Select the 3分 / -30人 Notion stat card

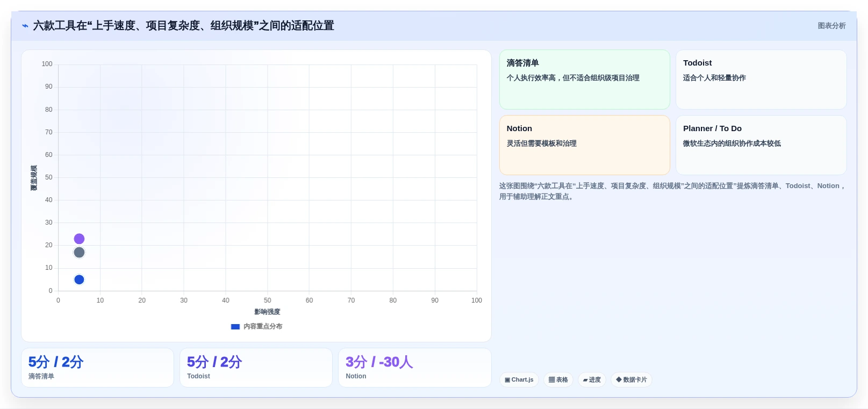tap(415, 368)
